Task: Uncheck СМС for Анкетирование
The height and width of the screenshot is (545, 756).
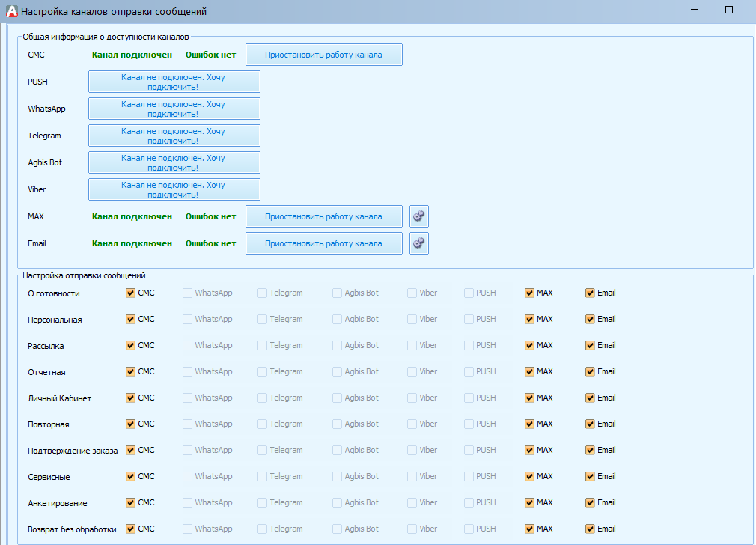Action: [x=130, y=502]
